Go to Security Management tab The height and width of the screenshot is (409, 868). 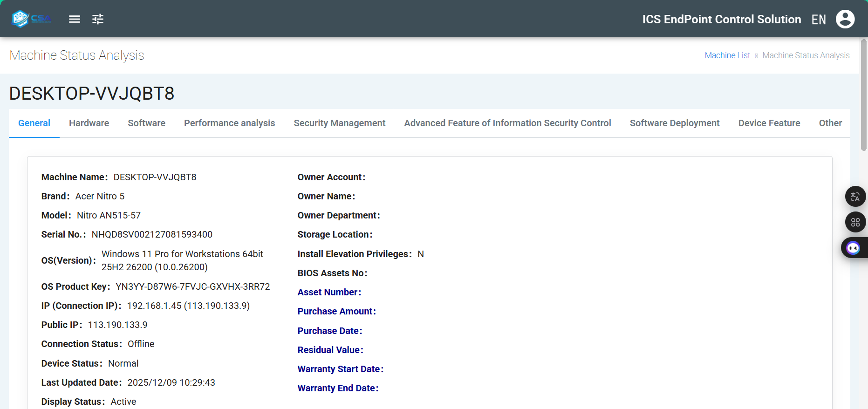click(339, 123)
